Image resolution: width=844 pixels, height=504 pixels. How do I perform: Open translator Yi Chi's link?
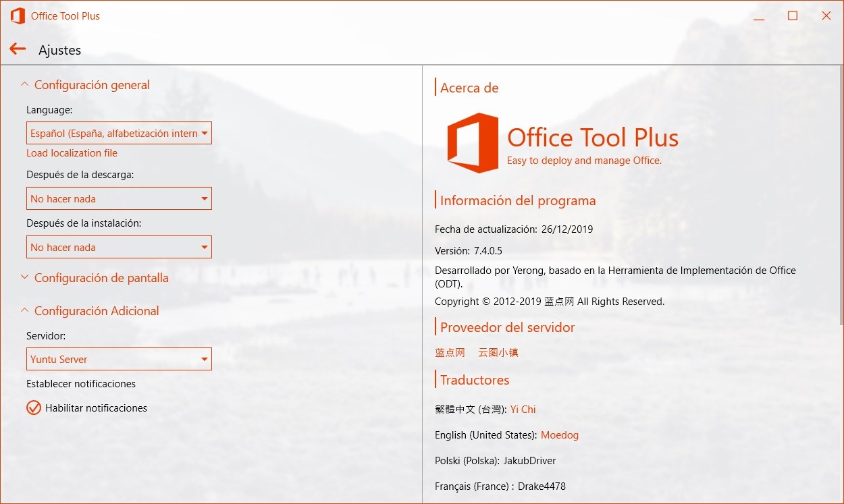[523, 410]
